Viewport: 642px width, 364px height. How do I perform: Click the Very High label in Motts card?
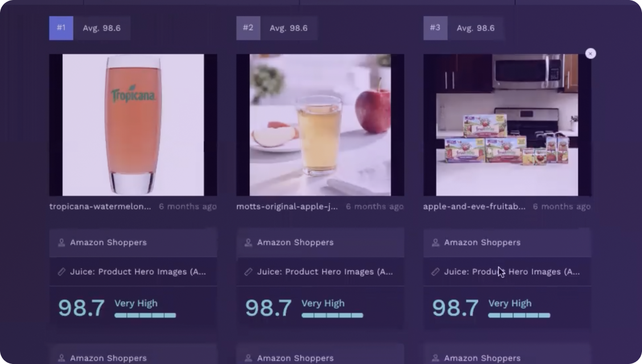click(323, 304)
